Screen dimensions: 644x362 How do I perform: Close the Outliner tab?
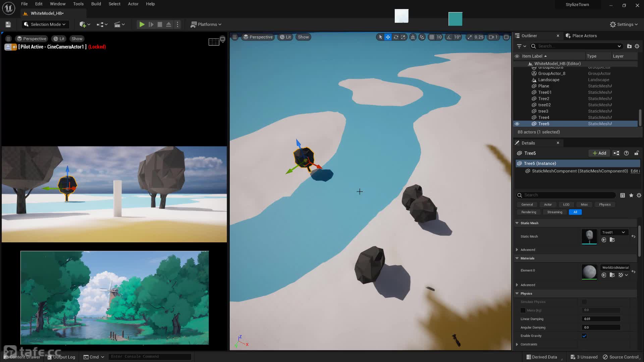click(x=558, y=36)
